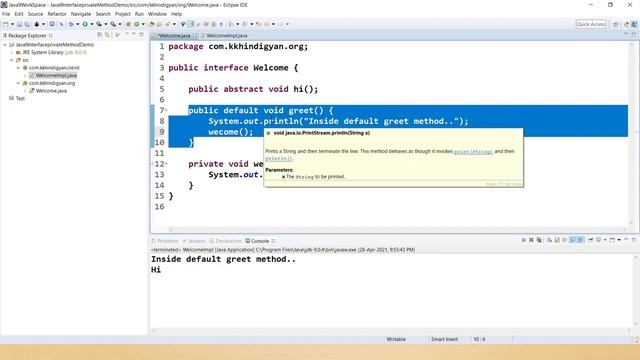Open the Refactor menu
The image size is (640, 360).
tap(57, 14)
